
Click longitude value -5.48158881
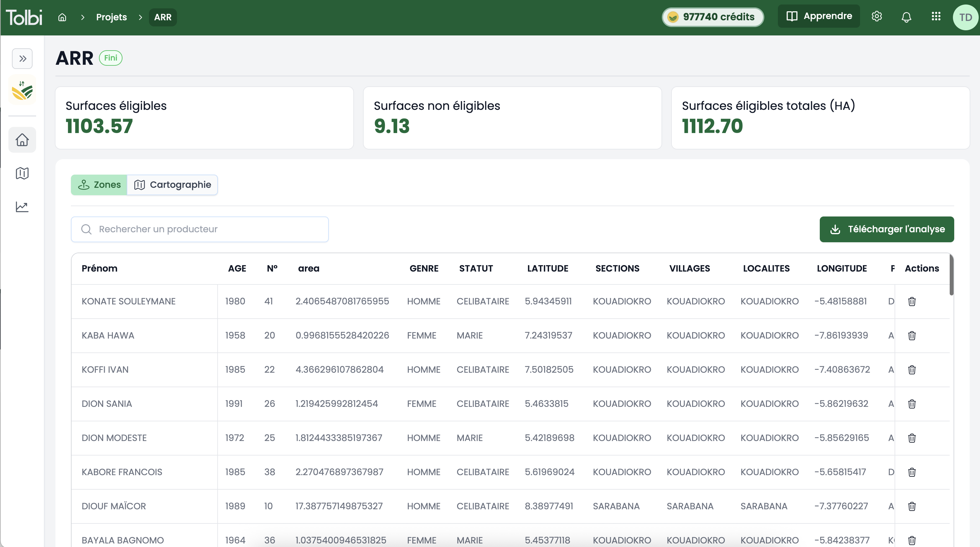(x=840, y=302)
